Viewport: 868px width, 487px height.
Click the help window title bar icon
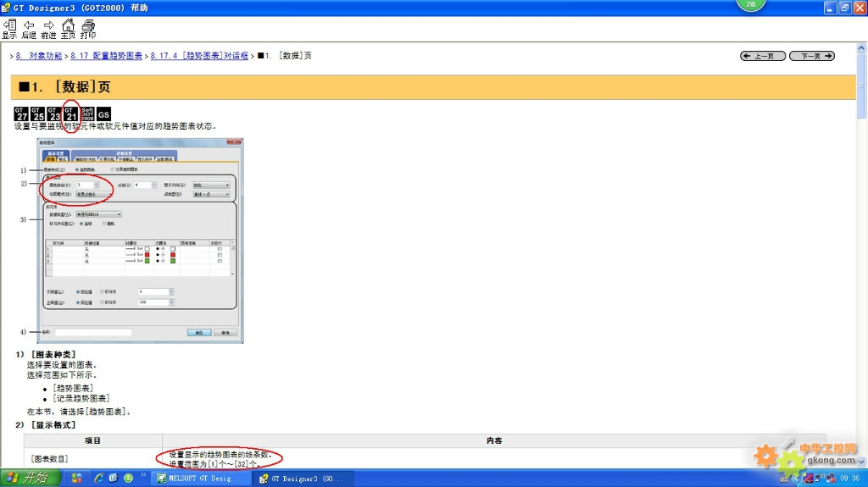coord(6,8)
